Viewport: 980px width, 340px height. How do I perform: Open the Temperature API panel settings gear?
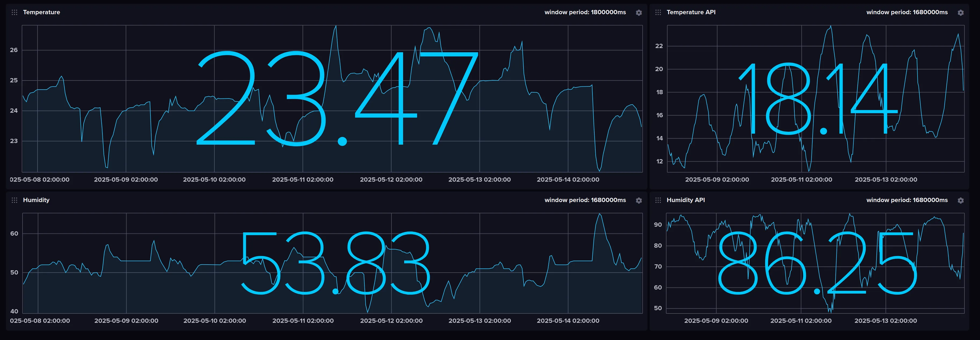click(961, 13)
